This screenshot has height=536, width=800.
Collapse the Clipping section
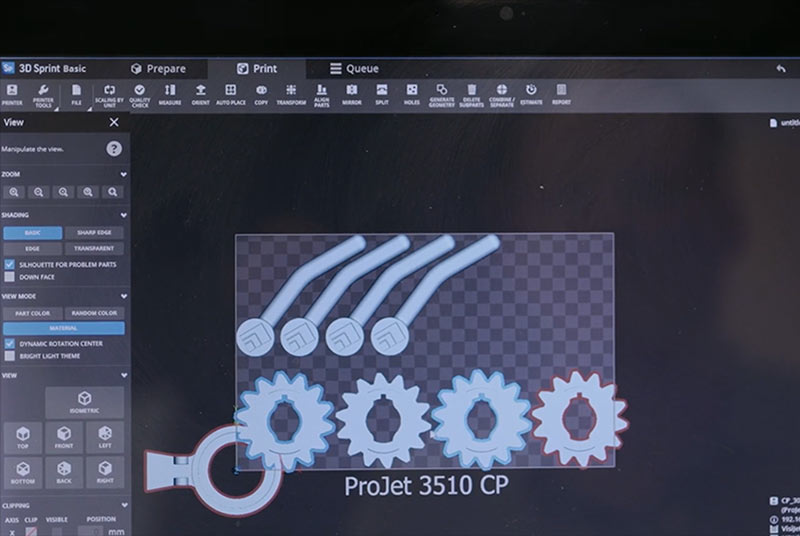(124, 505)
